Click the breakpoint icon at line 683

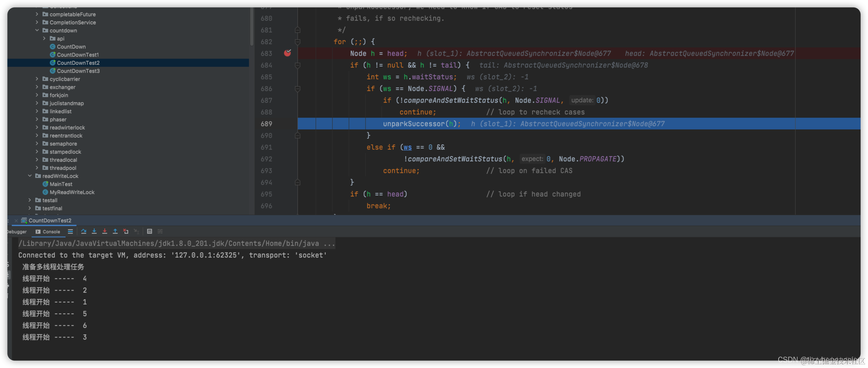(287, 53)
